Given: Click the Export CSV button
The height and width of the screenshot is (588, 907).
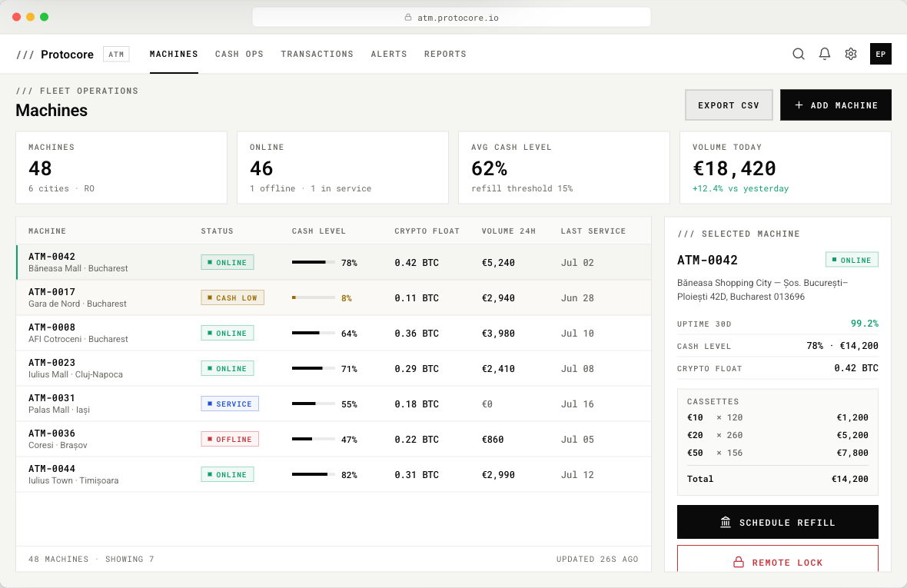Looking at the screenshot, I should pos(729,105).
